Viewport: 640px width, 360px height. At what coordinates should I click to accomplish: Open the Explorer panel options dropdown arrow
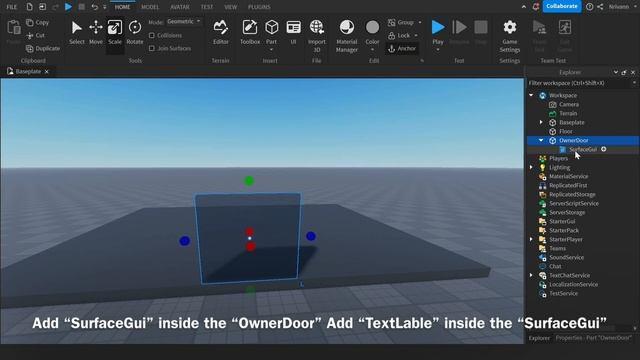click(616, 72)
